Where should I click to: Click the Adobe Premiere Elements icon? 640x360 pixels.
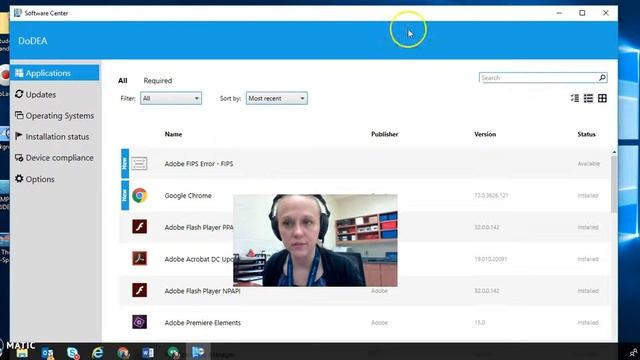(139, 322)
